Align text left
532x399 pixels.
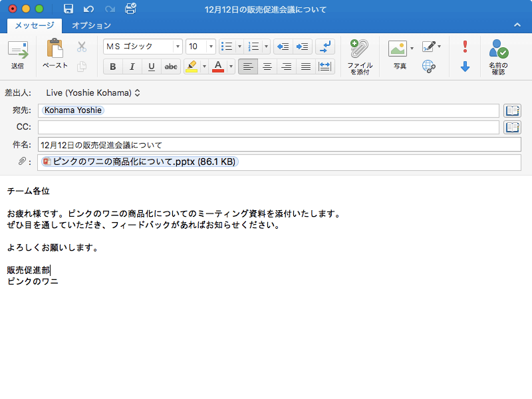point(248,66)
